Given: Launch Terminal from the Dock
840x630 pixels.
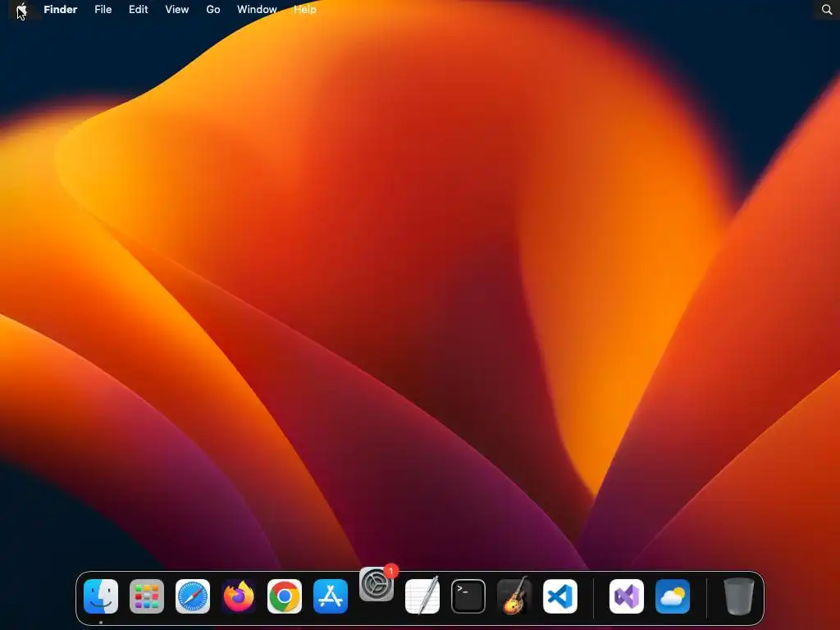Looking at the screenshot, I should pyautogui.click(x=468, y=596).
